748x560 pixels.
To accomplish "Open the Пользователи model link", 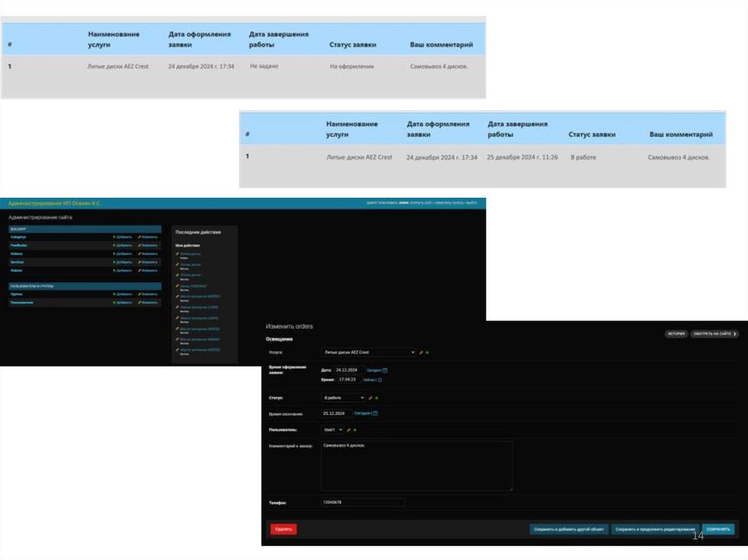I will (21, 302).
